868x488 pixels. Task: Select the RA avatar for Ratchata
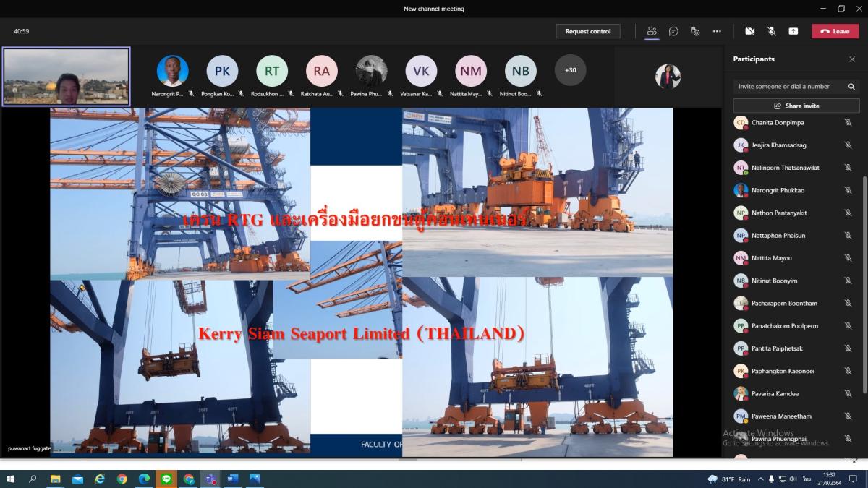pos(322,71)
